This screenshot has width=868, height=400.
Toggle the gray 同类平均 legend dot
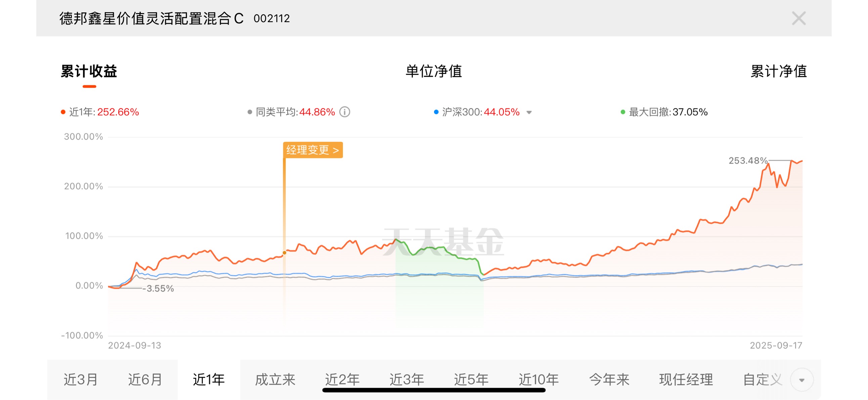[250, 112]
